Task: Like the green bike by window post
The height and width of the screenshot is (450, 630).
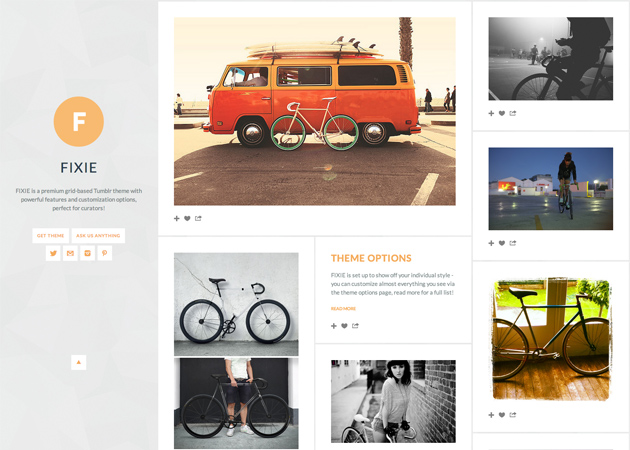Action: [502, 415]
